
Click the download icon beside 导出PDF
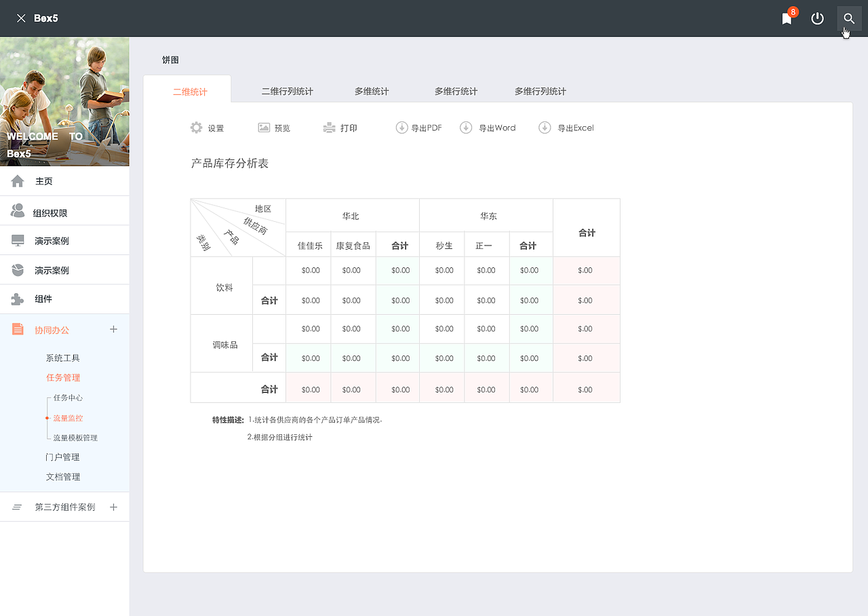pyautogui.click(x=401, y=128)
